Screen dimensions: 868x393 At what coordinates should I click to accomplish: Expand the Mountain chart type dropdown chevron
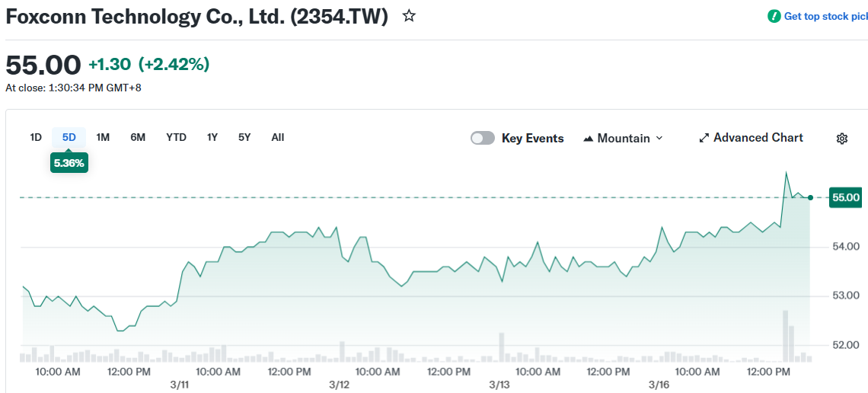coord(659,138)
